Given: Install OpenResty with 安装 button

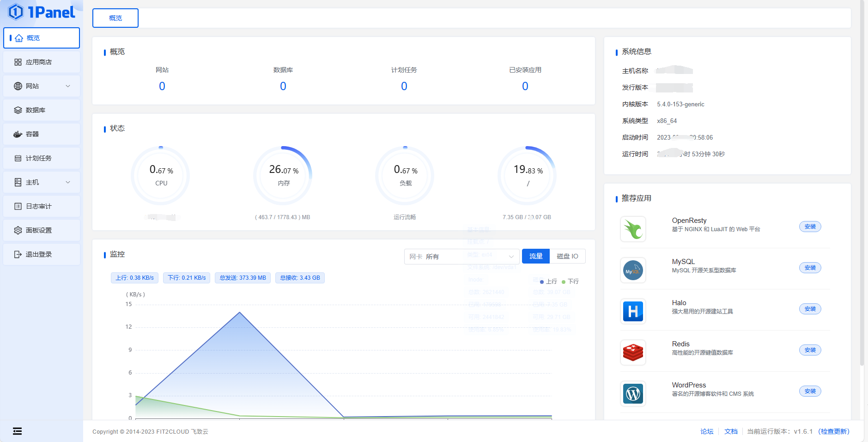Looking at the screenshot, I should coord(810,227).
